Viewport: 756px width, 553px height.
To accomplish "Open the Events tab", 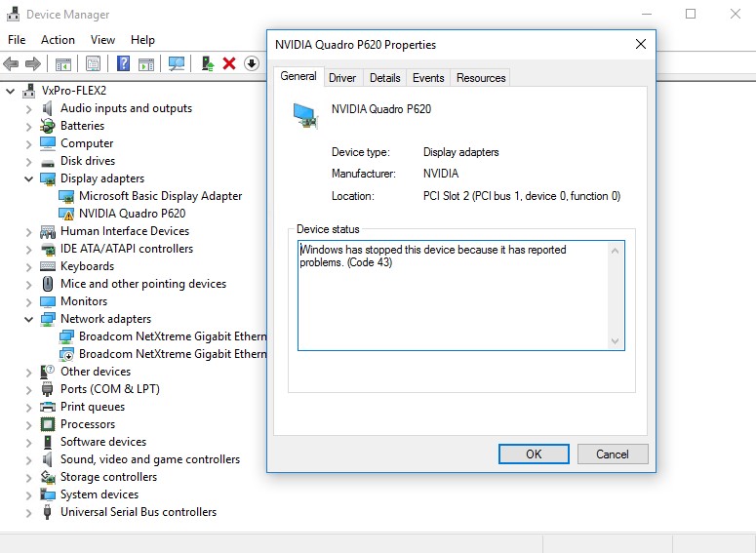I will 428,78.
